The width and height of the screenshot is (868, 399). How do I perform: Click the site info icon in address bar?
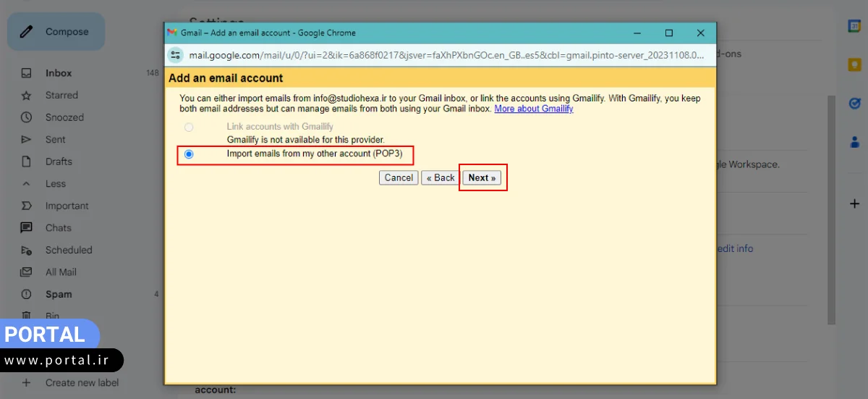tap(176, 55)
